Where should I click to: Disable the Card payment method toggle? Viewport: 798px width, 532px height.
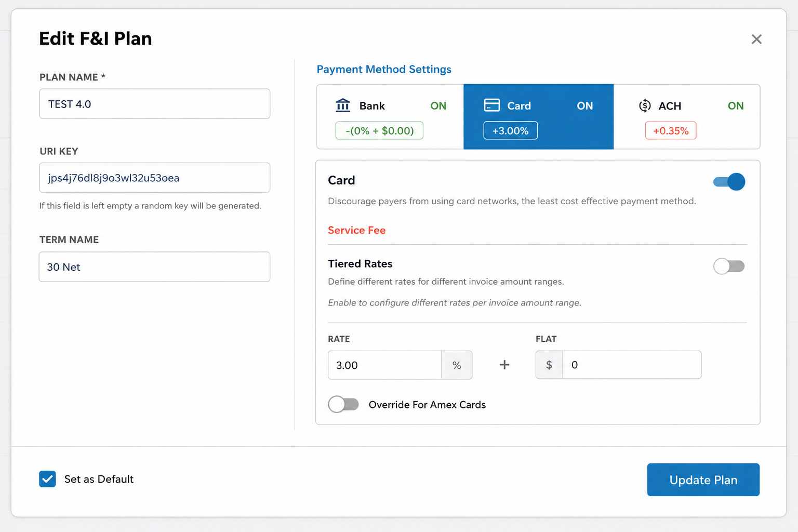(729, 181)
